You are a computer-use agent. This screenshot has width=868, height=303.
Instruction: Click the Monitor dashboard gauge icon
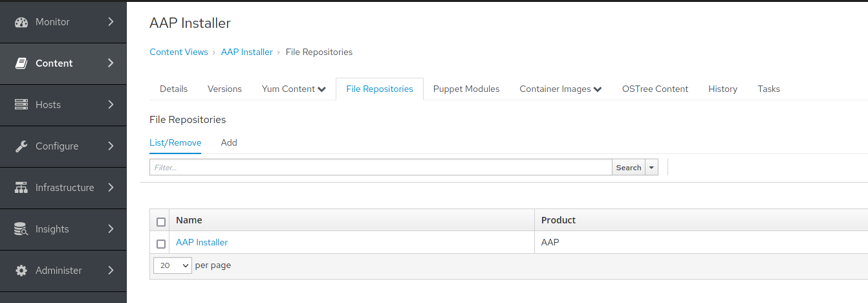click(x=21, y=22)
